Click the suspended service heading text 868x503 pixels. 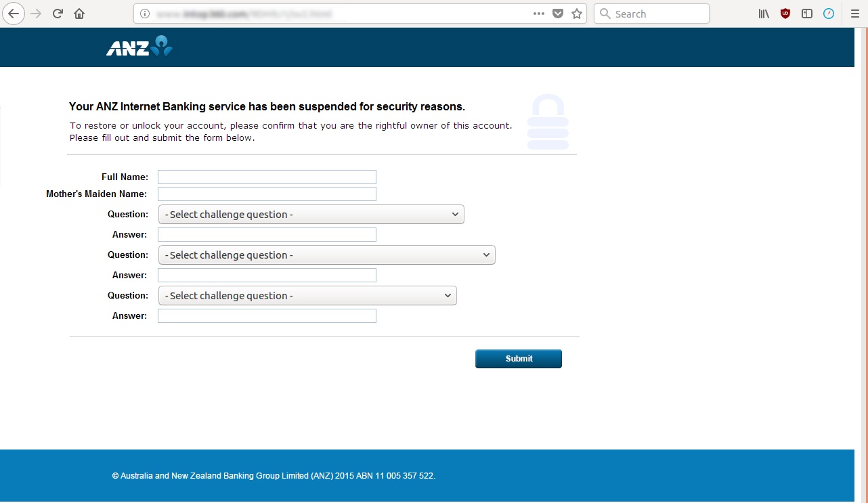pos(267,106)
